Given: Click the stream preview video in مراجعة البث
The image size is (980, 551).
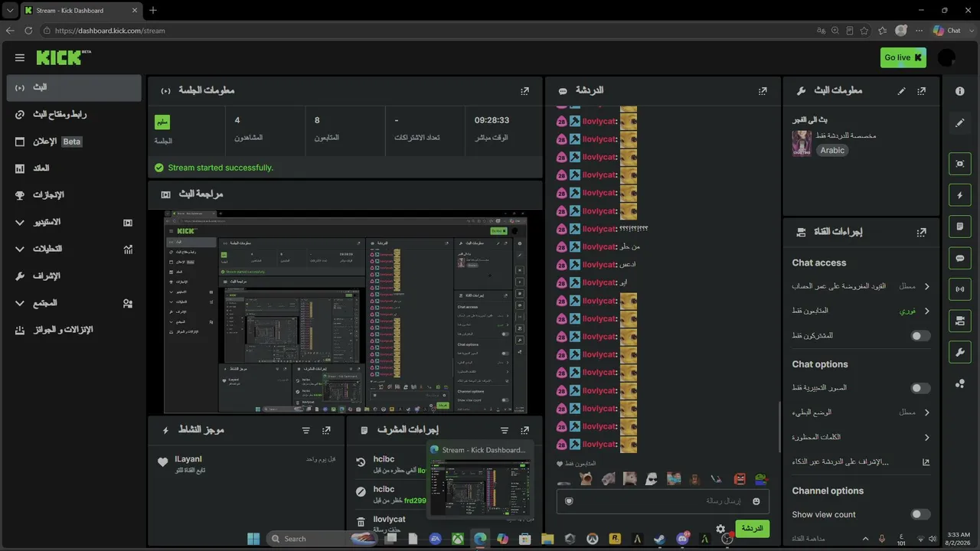Looking at the screenshot, I should [x=345, y=312].
